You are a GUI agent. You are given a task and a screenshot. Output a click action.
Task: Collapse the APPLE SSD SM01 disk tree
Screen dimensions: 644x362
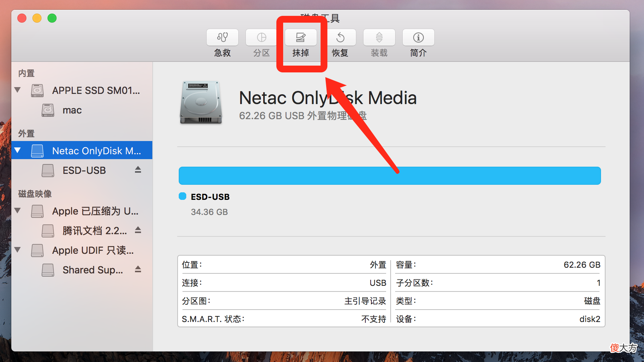(17, 90)
